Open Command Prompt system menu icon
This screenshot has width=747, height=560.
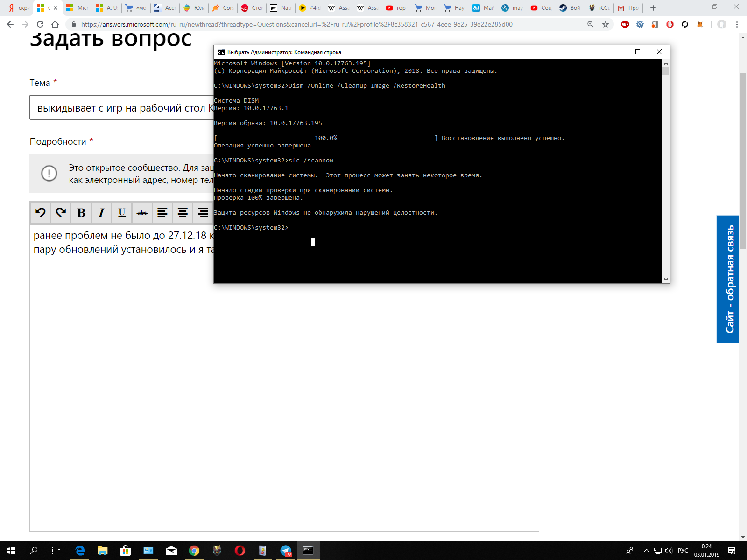[x=221, y=52]
